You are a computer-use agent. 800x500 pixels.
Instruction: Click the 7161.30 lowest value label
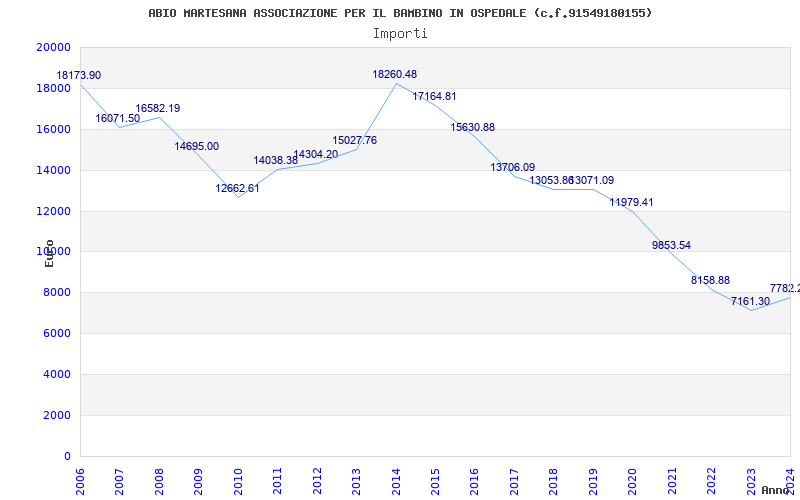[x=750, y=302]
